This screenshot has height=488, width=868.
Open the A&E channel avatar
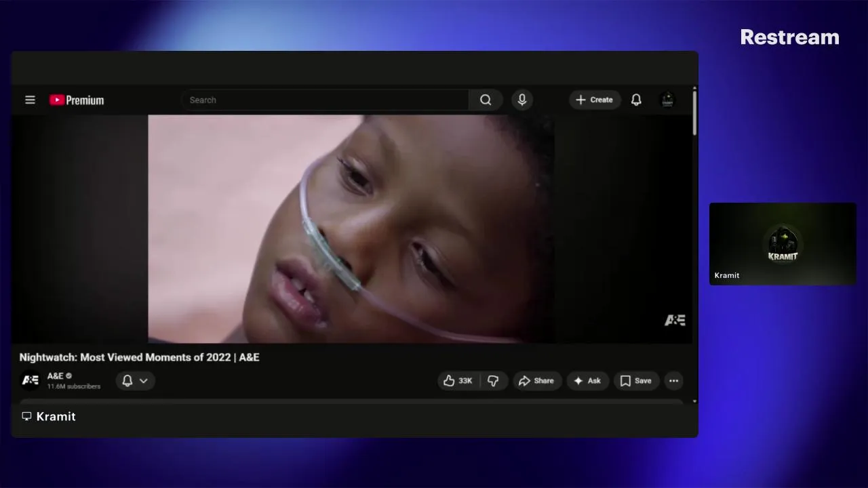pos(31,380)
